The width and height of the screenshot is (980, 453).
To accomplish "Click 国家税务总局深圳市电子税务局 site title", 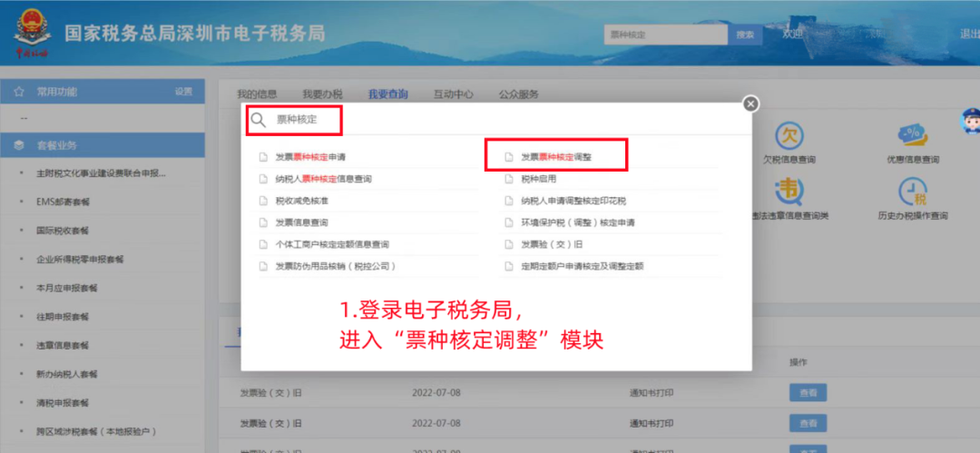I will coord(195,34).
